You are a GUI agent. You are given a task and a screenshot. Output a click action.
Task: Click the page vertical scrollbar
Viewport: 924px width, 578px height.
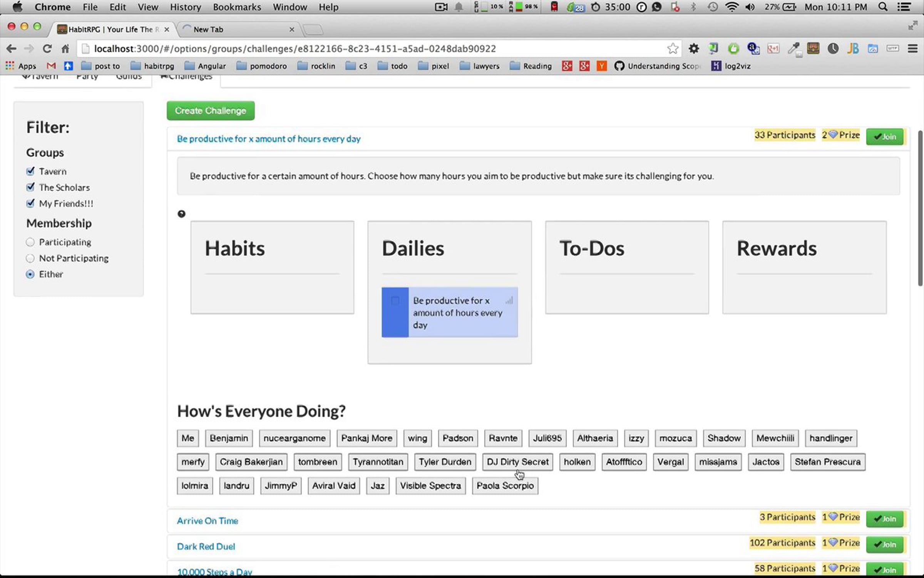920,208
